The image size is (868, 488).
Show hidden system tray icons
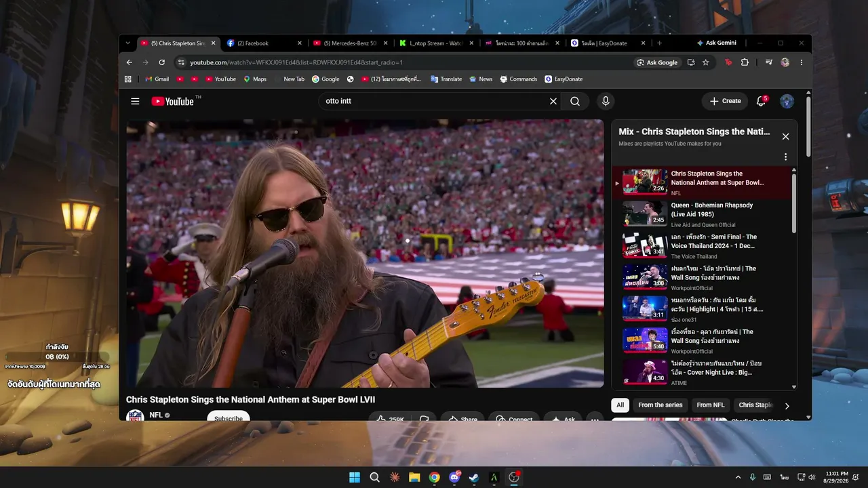pos(738,477)
